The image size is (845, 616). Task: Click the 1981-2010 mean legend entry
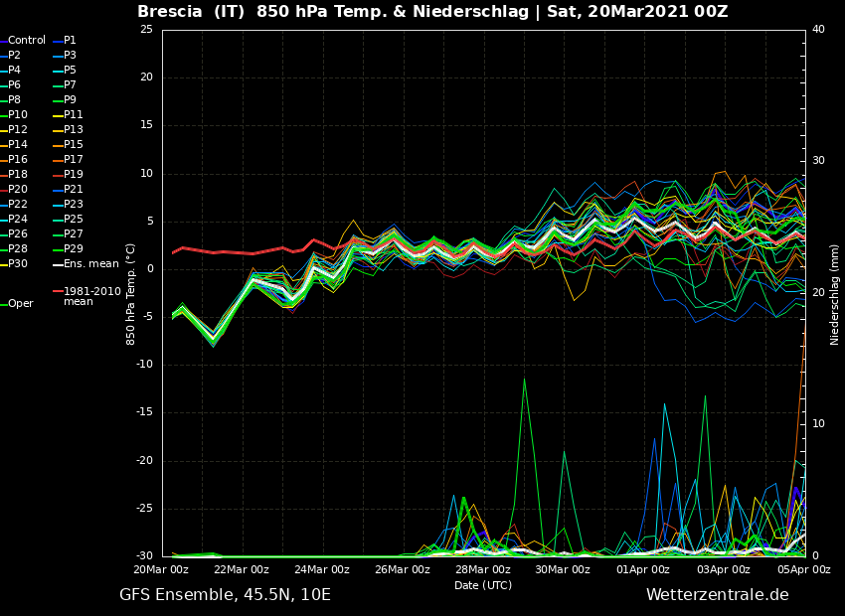click(x=91, y=296)
